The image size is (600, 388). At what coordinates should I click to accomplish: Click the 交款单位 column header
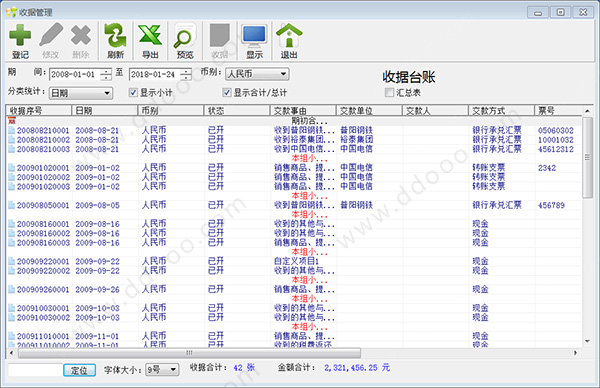[369, 111]
